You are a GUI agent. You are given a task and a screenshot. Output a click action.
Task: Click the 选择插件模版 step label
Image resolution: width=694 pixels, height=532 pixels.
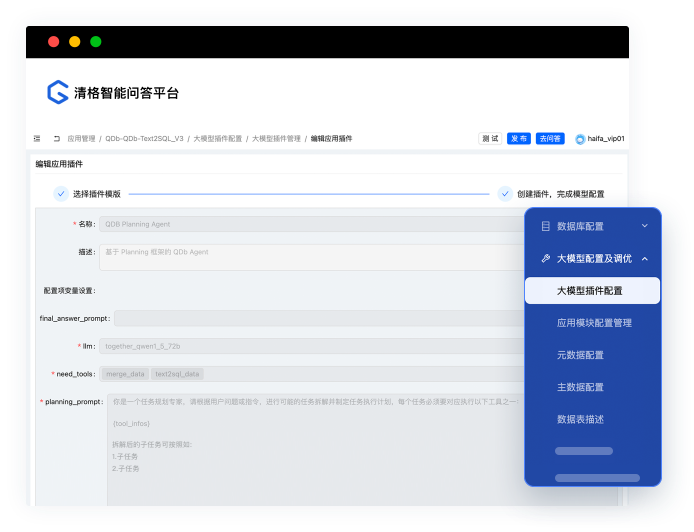(97, 194)
